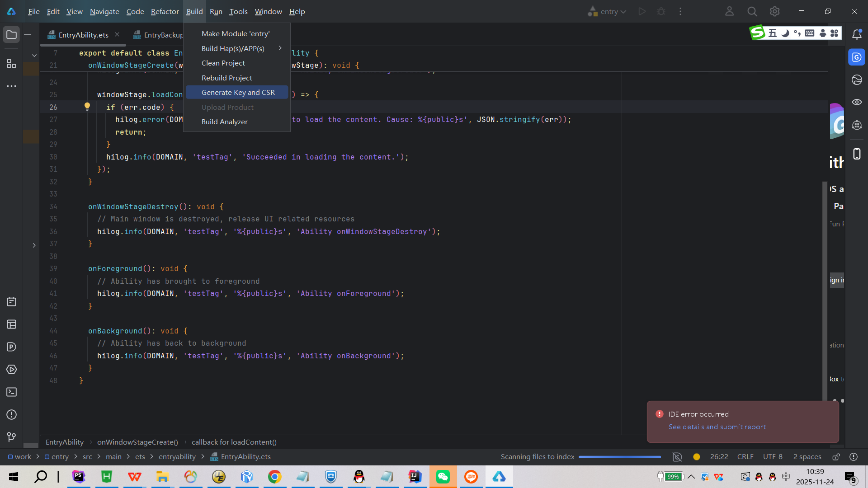The height and width of the screenshot is (488, 868).
Task: Toggle the crossed-out eye inspection icon in status bar
Action: (x=677, y=457)
